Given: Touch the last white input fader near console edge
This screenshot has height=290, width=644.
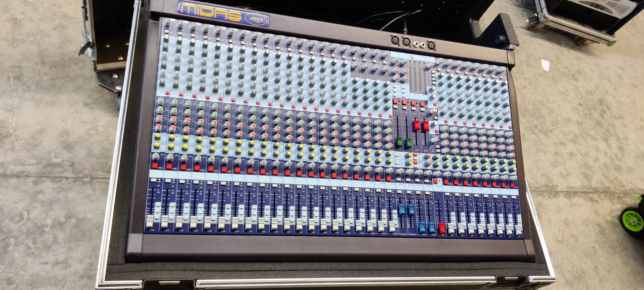Looking at the screenshot, I should click(519, 230).
